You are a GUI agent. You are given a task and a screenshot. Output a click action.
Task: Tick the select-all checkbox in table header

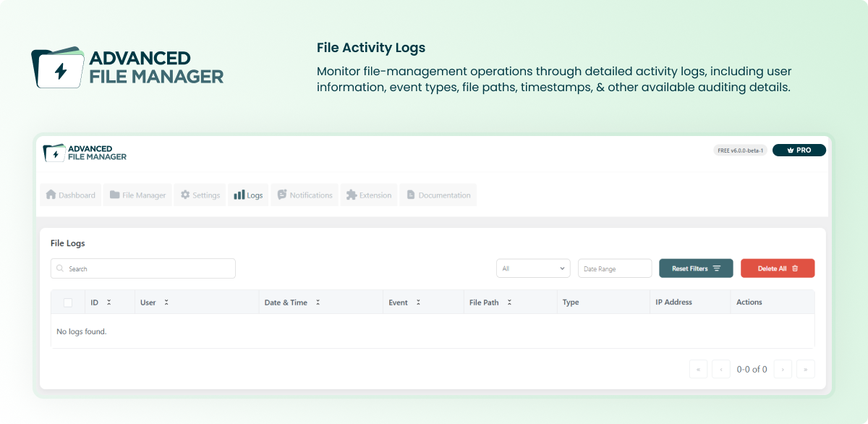tap(68, 302)
